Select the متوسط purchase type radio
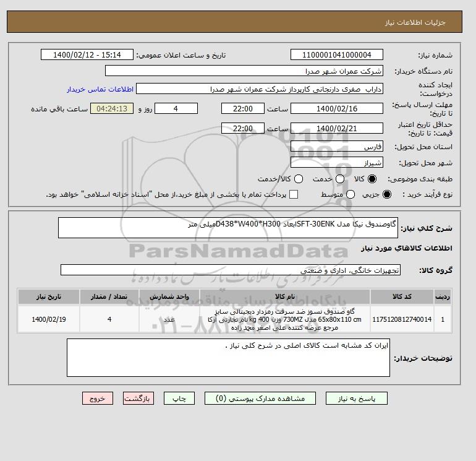476x461 pixels. (351, 194)
